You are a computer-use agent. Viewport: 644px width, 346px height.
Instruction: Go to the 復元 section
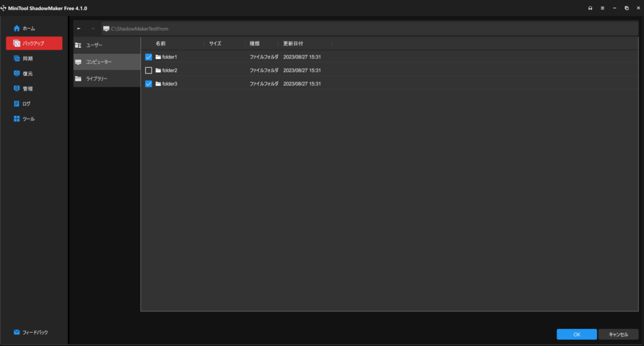pos(23,74)
